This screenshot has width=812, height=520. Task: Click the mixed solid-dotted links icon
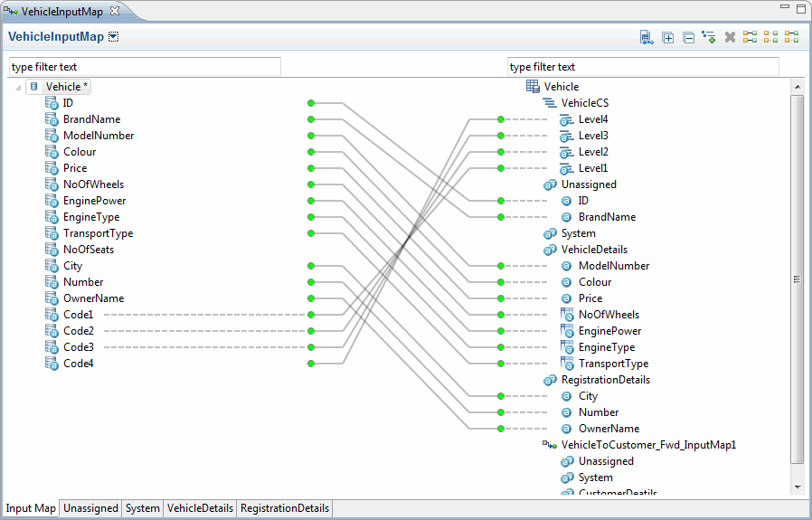click(791, 37)
